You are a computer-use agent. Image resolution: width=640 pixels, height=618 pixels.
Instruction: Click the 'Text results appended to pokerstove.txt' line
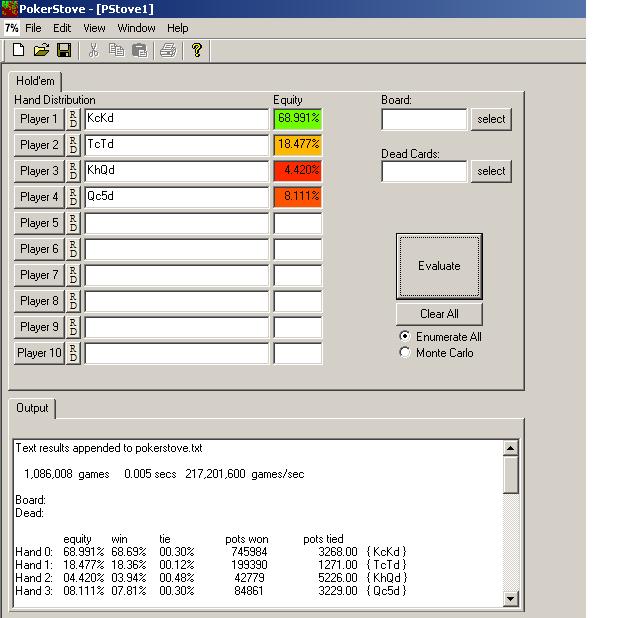109,448
